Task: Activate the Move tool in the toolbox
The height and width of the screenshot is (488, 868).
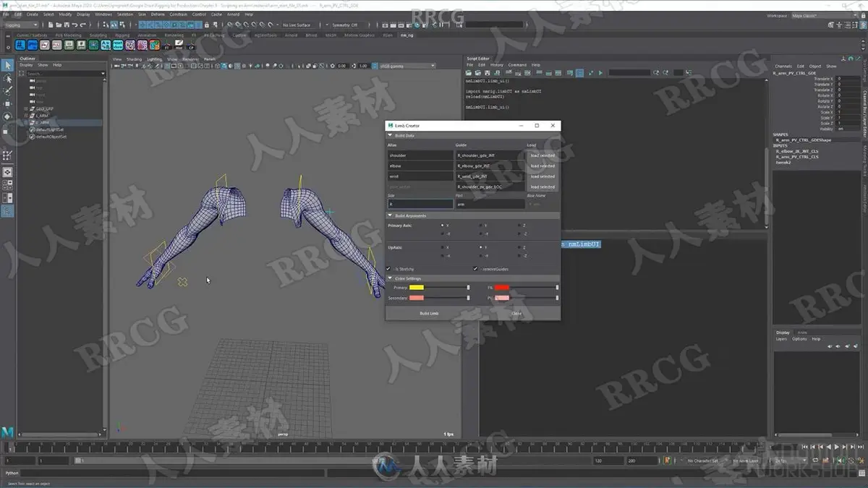Action: tap(7, 103)
